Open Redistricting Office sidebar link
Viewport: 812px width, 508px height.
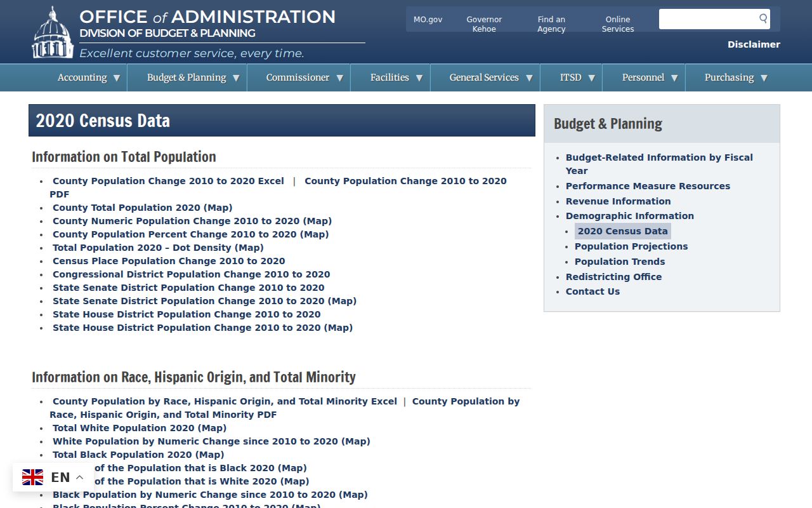[x=613, y=277]
